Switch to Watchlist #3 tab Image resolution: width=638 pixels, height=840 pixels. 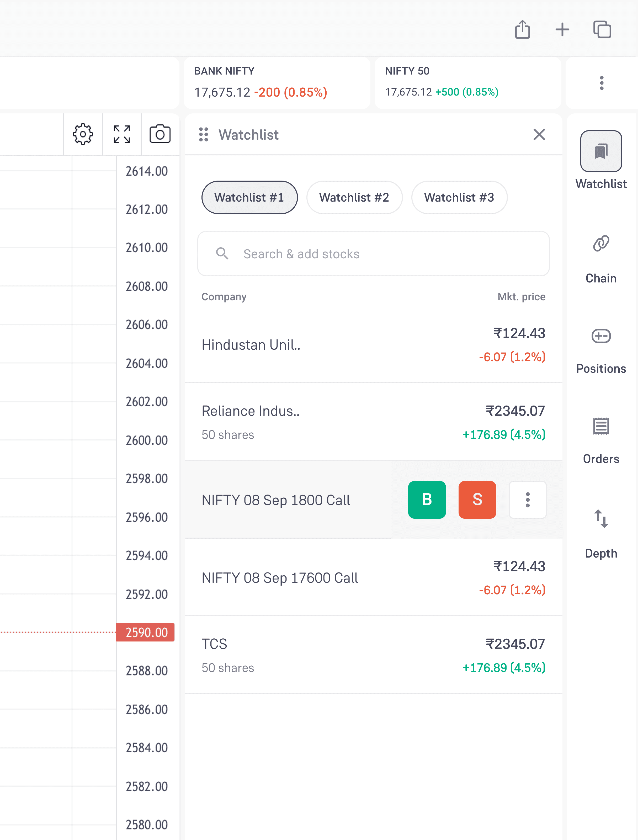coord(459,197)
